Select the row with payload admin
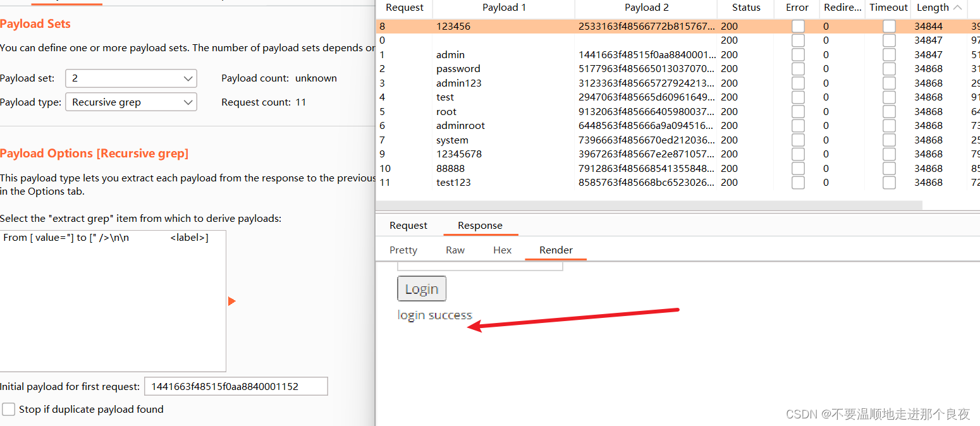Screen dimensions: 980x426 (x=678, y=55)
